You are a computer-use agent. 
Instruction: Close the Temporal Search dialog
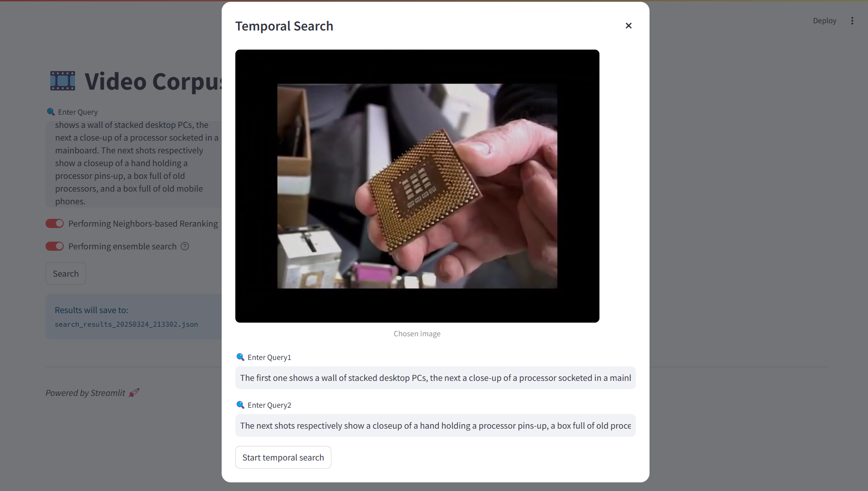[629, 26]
